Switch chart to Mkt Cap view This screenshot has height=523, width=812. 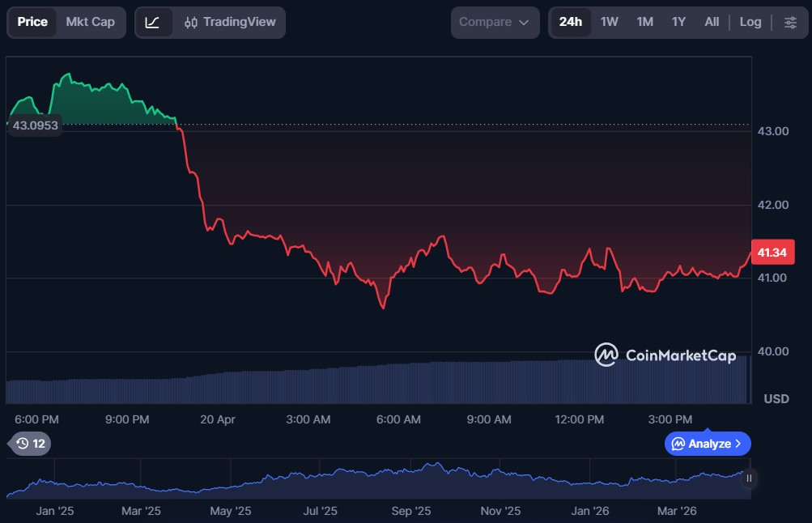90,22
